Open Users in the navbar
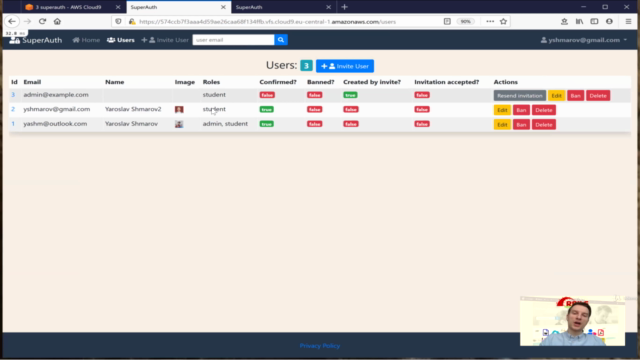Viewport: 640px width, 360px height. click(x=121, y=40)
